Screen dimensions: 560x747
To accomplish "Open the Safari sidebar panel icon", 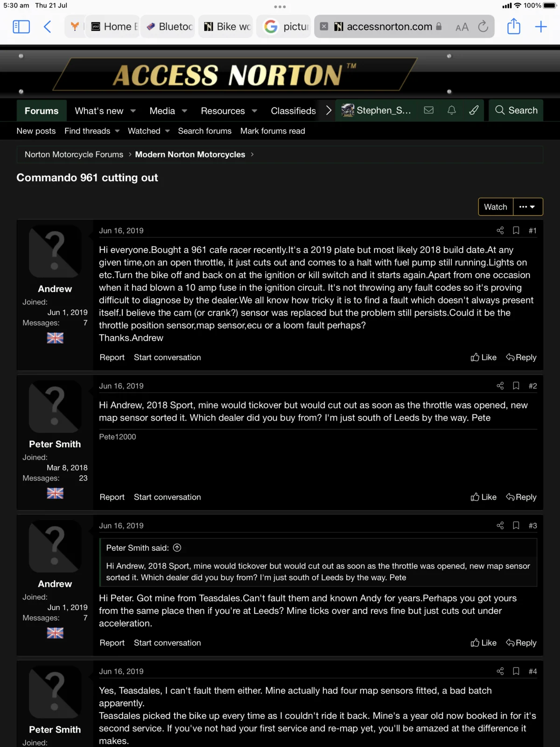I will [21, 27].
